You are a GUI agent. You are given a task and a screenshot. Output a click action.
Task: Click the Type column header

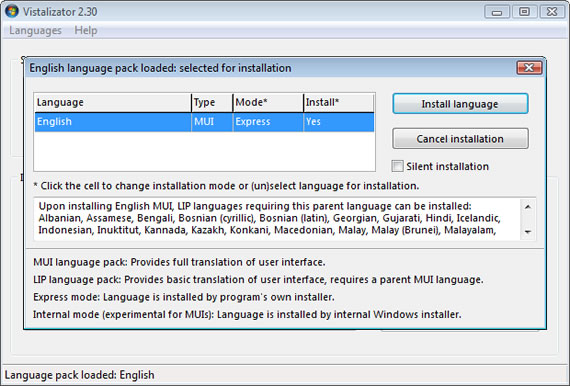click(x=212, y=102)
